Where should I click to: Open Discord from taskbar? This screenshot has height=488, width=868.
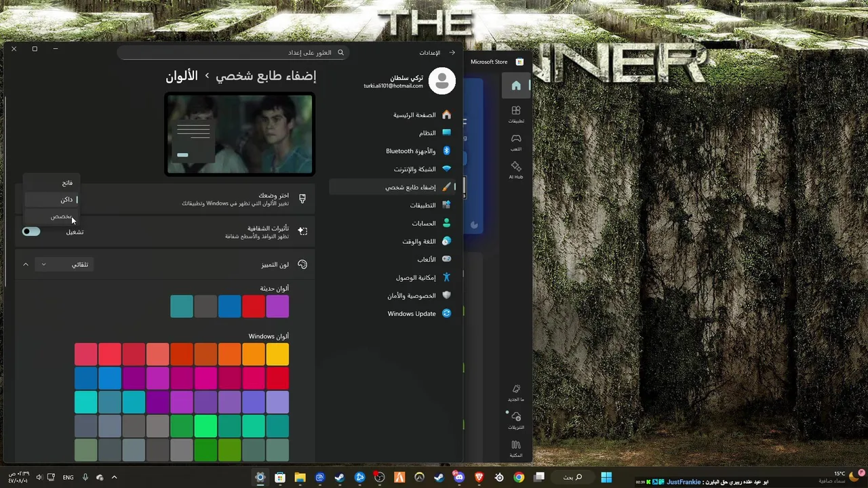(x=459, y=477)
